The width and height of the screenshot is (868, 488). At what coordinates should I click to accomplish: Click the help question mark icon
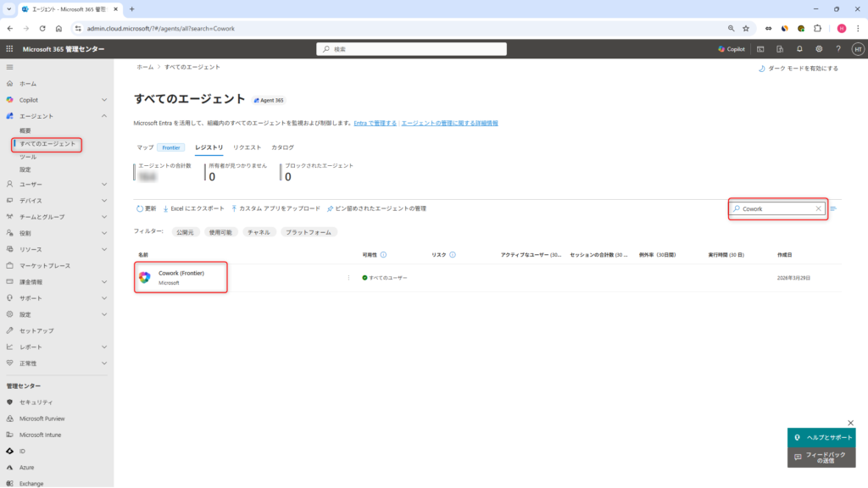(x=838, y=49)
